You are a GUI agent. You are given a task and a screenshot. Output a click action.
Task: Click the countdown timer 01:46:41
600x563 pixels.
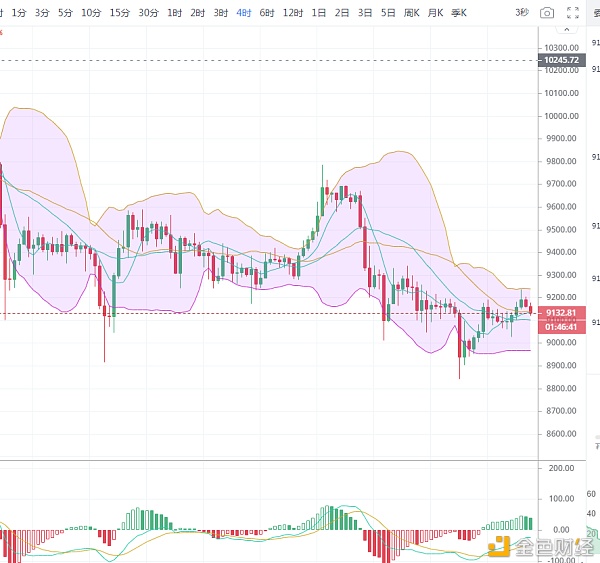click(561, 327)
